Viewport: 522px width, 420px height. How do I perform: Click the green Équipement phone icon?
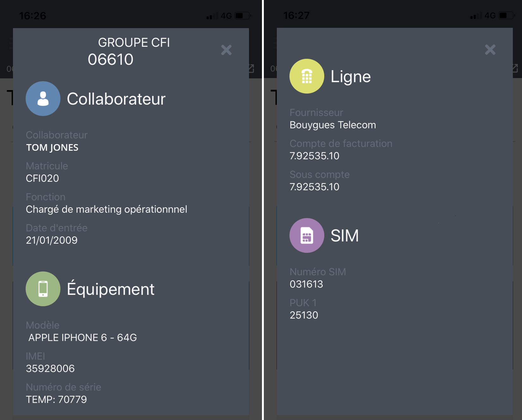43,289
